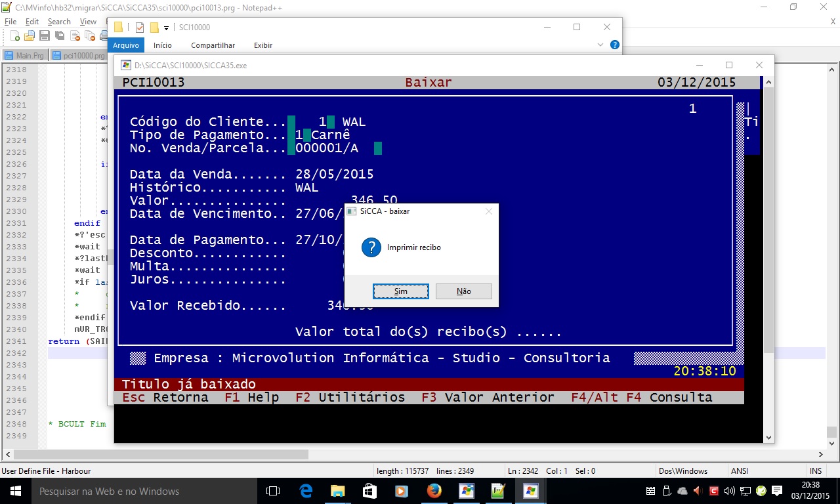Click the volume speaker tray icon
840x504 pixels.
coord(730,491)
